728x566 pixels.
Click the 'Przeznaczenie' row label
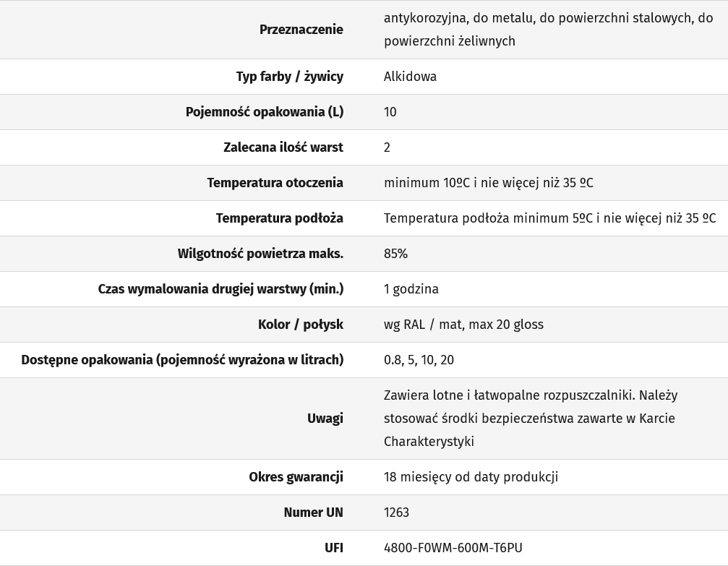click(x=301, y=30)
